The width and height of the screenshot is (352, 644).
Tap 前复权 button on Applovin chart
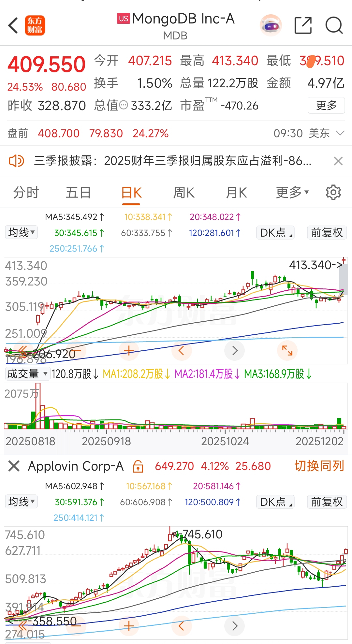pyautogui.click(x=327, y=502)
